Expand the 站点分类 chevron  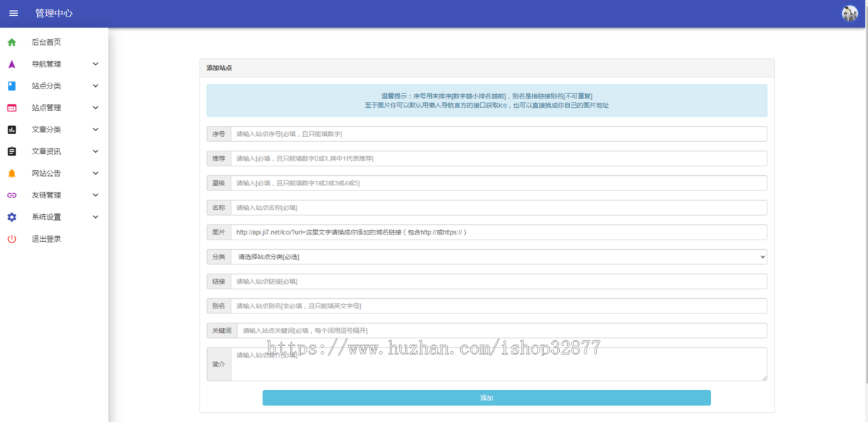[95, 85]
